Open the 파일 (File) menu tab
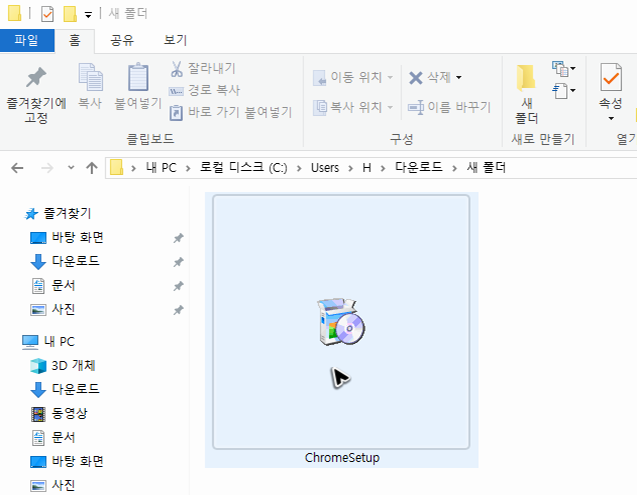637x495 pixels. [27, 40]
